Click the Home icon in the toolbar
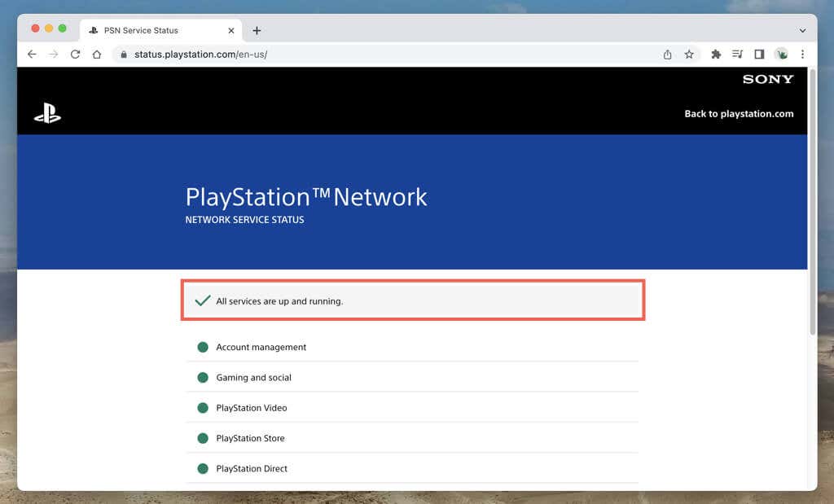Screen dimensions: 834x504 97,54
